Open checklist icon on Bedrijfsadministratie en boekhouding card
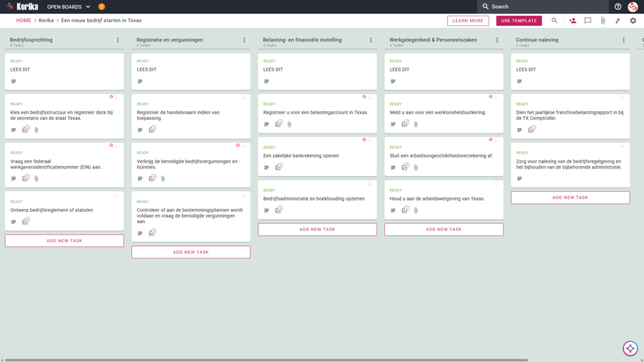 tap(279, 210)
